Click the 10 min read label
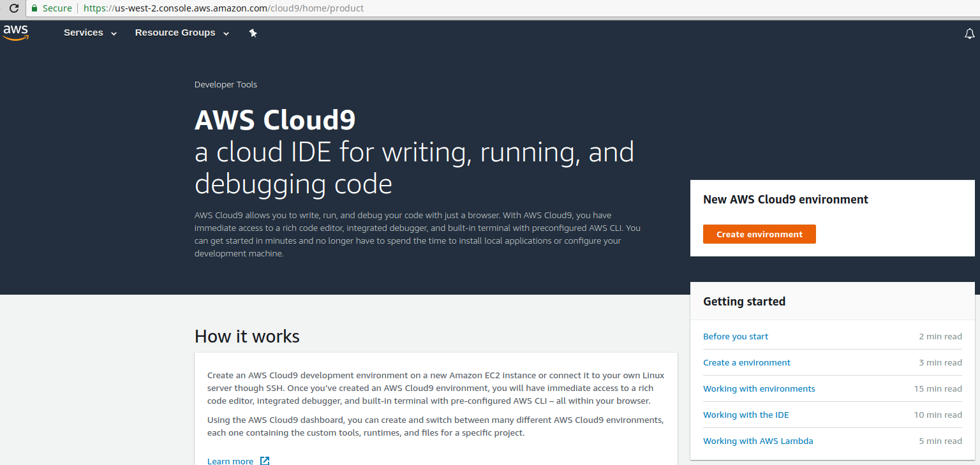 pos(938,415)
